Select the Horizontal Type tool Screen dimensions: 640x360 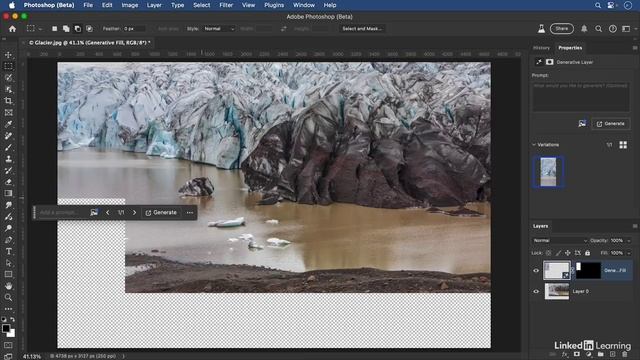(8, 251)
